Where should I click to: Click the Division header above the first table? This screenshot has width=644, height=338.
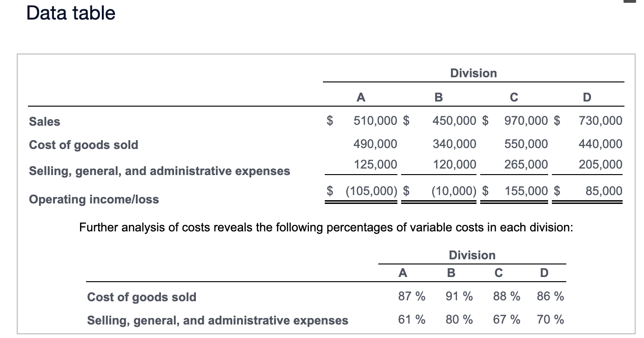point(473,73)
